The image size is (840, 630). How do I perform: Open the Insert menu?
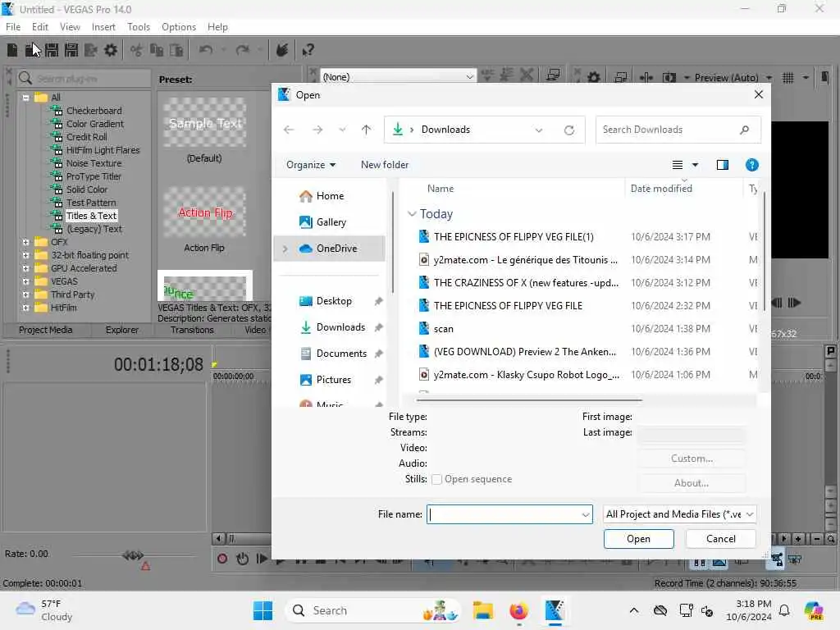103,27
